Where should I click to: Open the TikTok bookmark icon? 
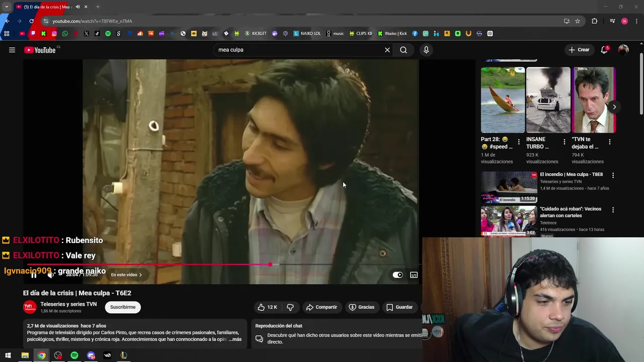pyautogui.click(x=97, y=34)
